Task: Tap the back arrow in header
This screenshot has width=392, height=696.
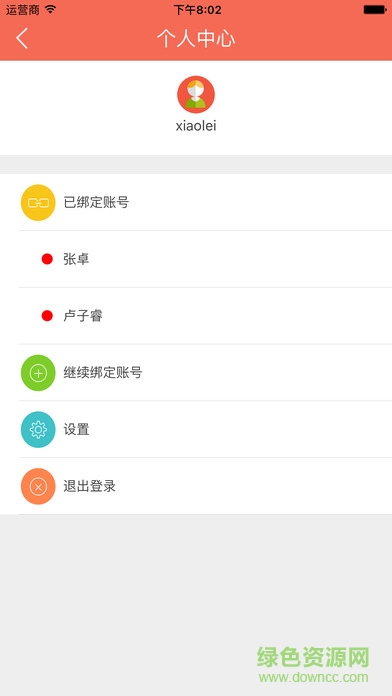Action: (22, 38)
